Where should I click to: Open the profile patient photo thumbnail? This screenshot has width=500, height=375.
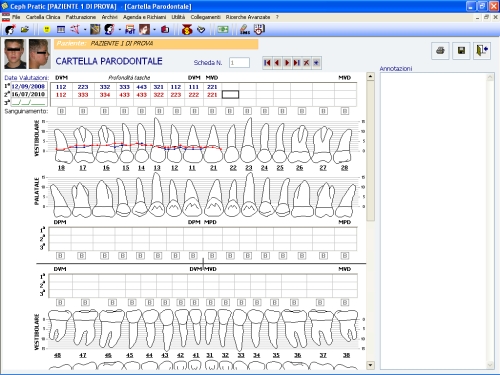[x=40, y=54]
